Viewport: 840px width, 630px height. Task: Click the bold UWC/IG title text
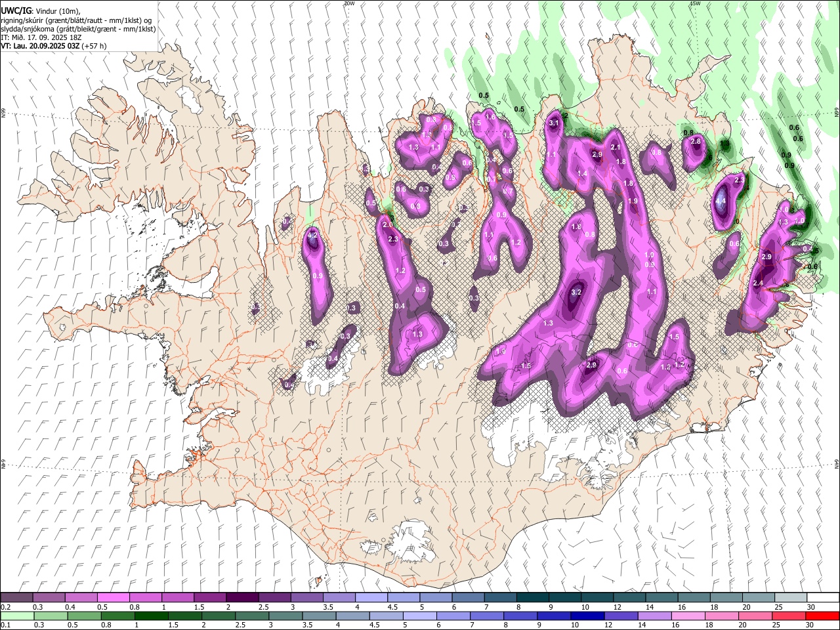16,11
